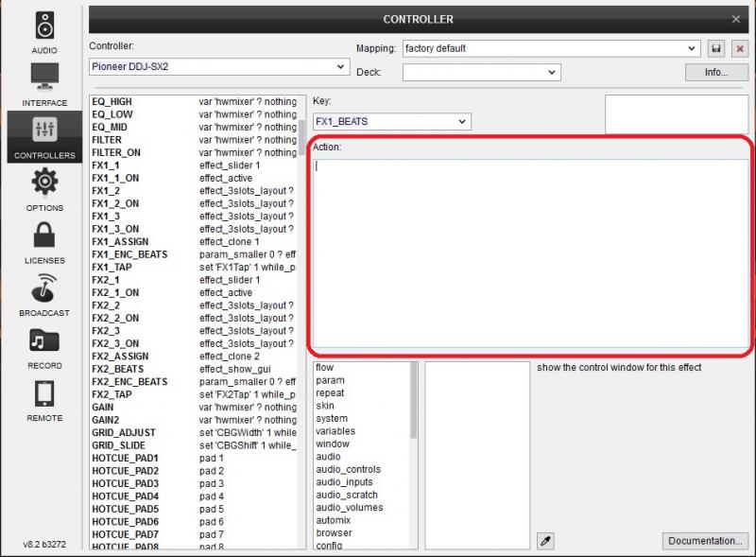Choose the automix action category
This screenshot has width=756, height=557.
(362, 520)
